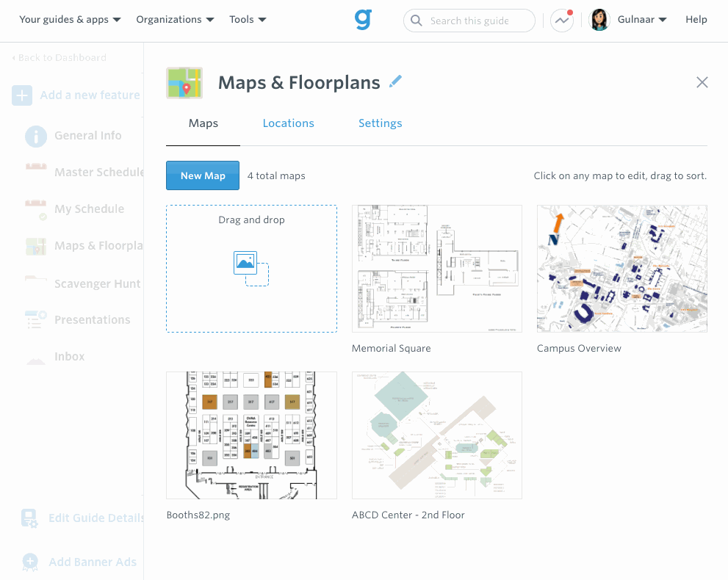The width and height of the screenshot is (728, 580).
Task: Click Add Banner Ads link
Action: click(93, 562)
